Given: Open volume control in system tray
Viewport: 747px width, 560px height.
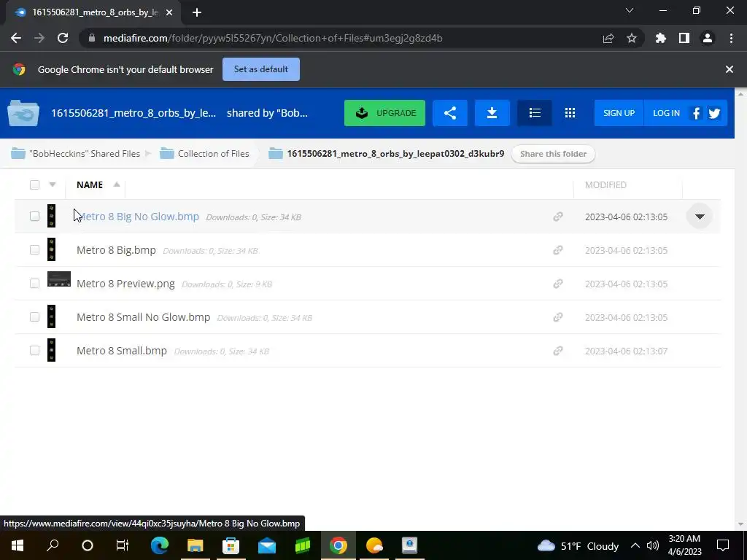Looking at the screenshot, I should click(x=653, y=545).
